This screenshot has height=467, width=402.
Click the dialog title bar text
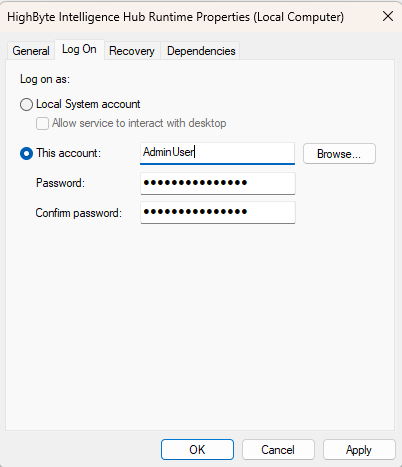tap(175, 17)
